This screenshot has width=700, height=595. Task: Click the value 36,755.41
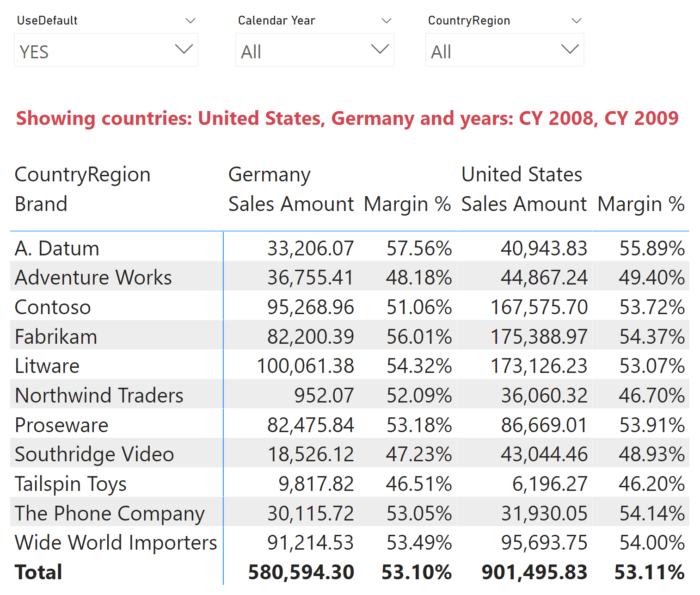point(311,278)
